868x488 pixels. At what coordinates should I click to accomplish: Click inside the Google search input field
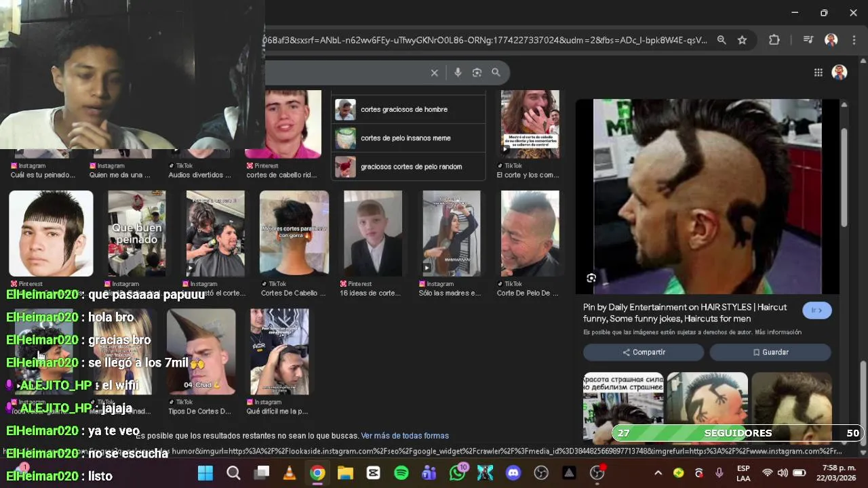click(346, 73)
